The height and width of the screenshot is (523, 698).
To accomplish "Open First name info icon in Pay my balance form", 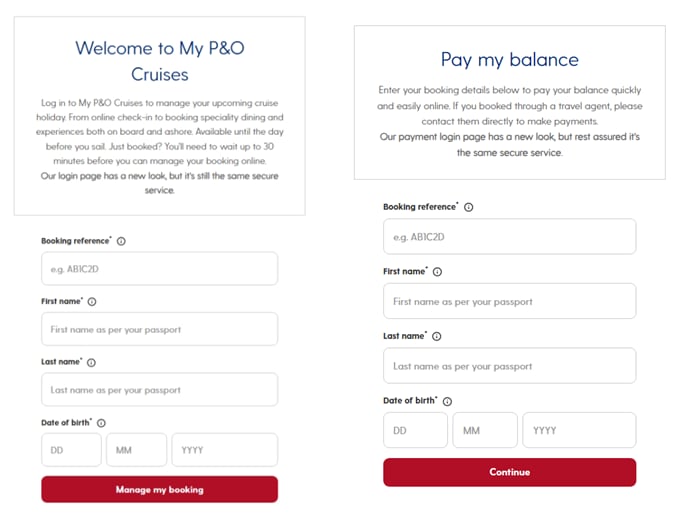I will (437, 272).
